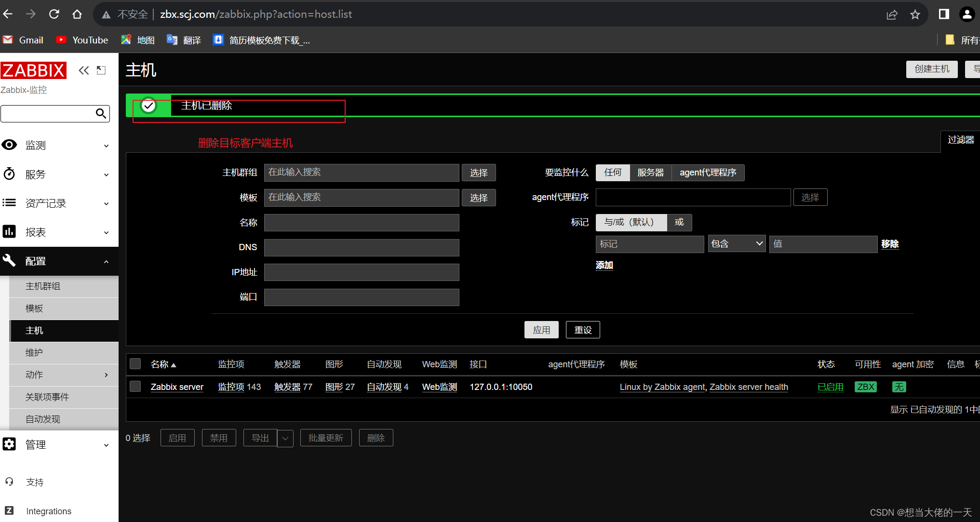980x522 pixels.
Task: Click the IP地址 filter input field
Action: (x=362, y=272)
